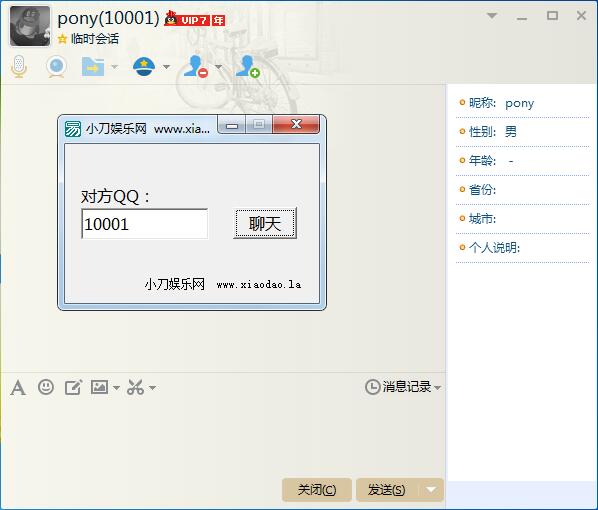Click the 省份 row

click(x=522, y=190)
